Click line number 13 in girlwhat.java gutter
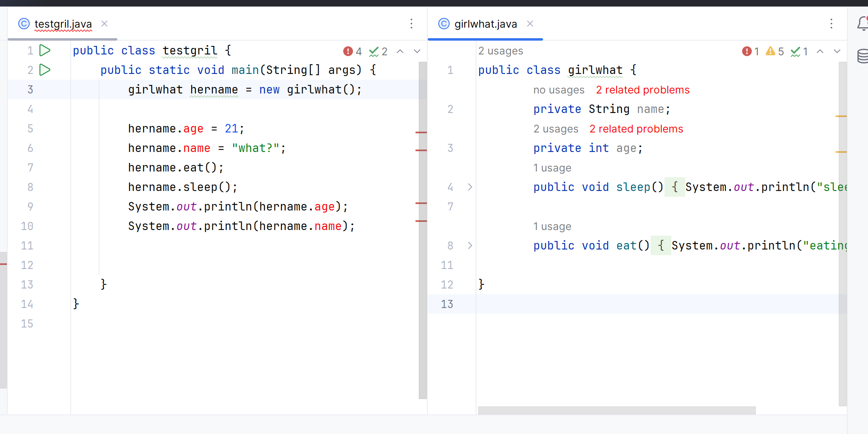 (x=447, y=304)
